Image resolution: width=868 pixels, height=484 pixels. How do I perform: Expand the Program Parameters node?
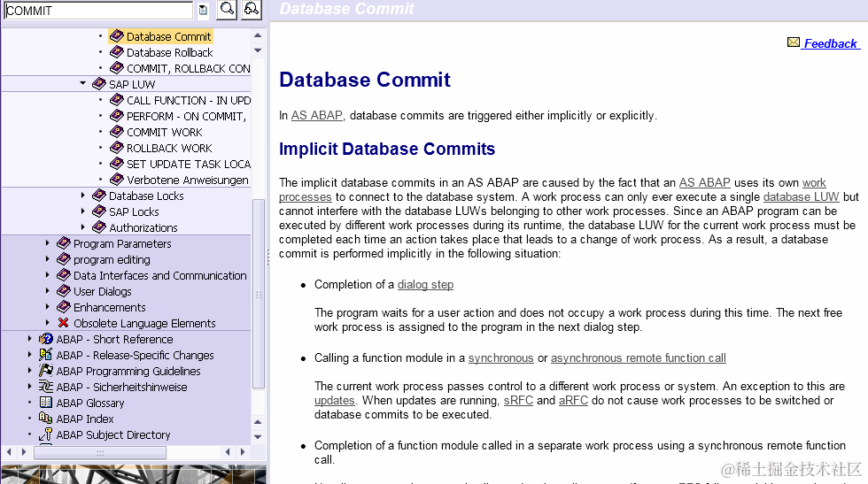tap(47, 242)
